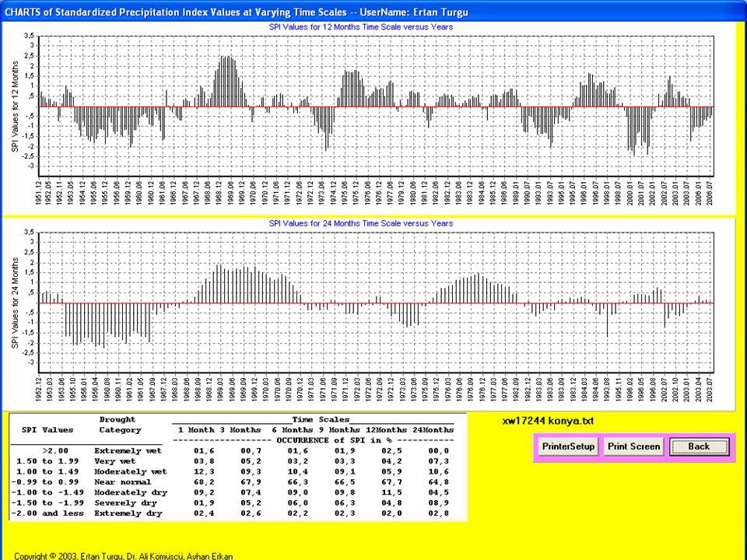Click the copyright notice for Ertan Turgu
This screenshot has height=560, width=747.
pyautogui.click(x=124, y=555)
